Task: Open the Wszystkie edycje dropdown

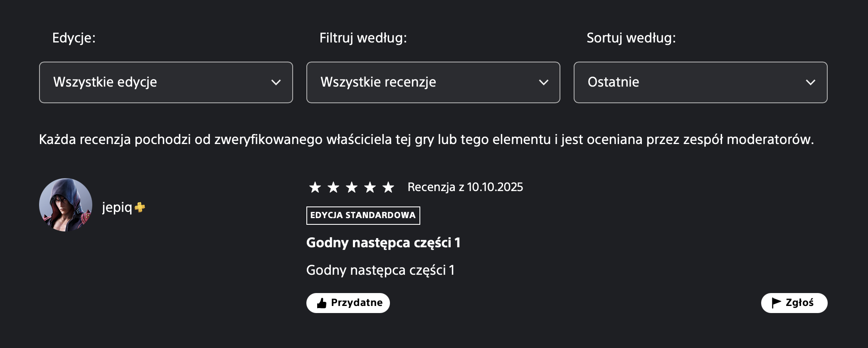Action: coord(165,82)
